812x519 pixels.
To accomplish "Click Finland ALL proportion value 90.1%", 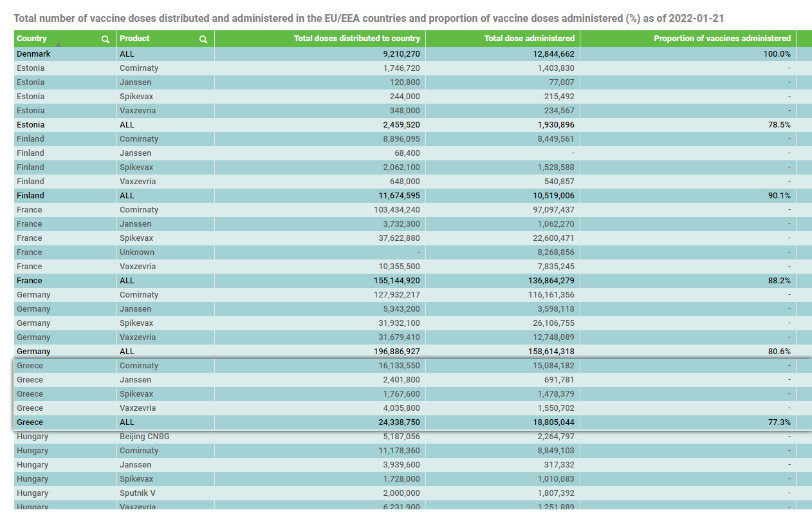I will 778,196.
